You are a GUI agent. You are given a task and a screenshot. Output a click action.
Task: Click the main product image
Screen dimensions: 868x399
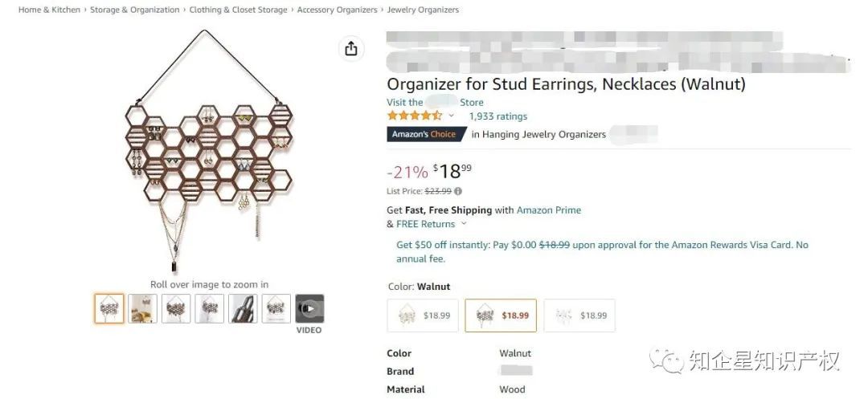tap(210, 154)
